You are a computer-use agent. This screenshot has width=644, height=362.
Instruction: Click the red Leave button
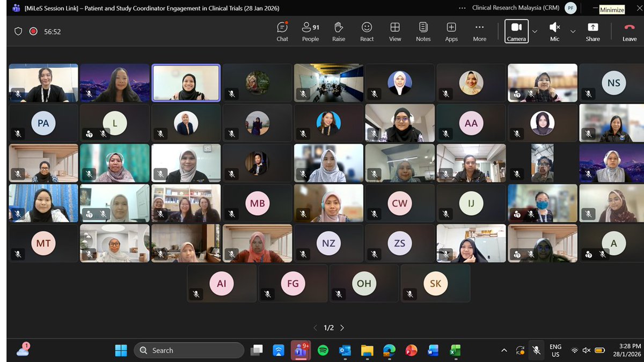click(x=628, y=31)
